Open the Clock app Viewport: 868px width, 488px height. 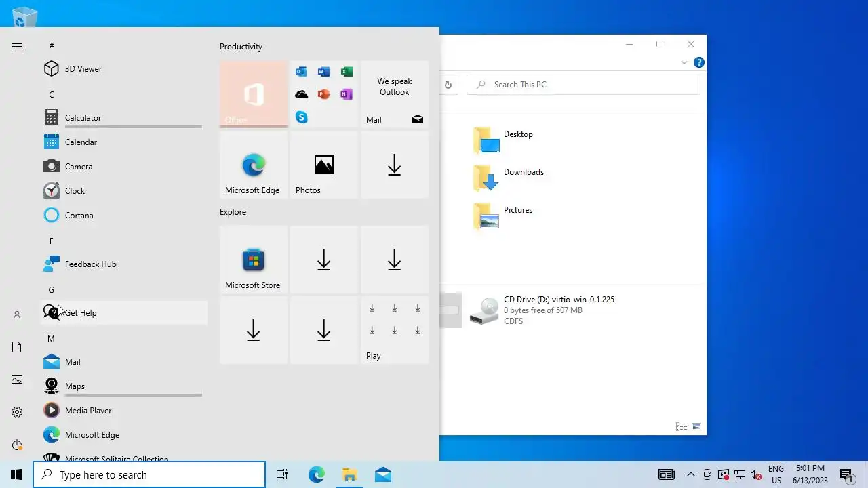pyautogui.click(x=123, y=191)
